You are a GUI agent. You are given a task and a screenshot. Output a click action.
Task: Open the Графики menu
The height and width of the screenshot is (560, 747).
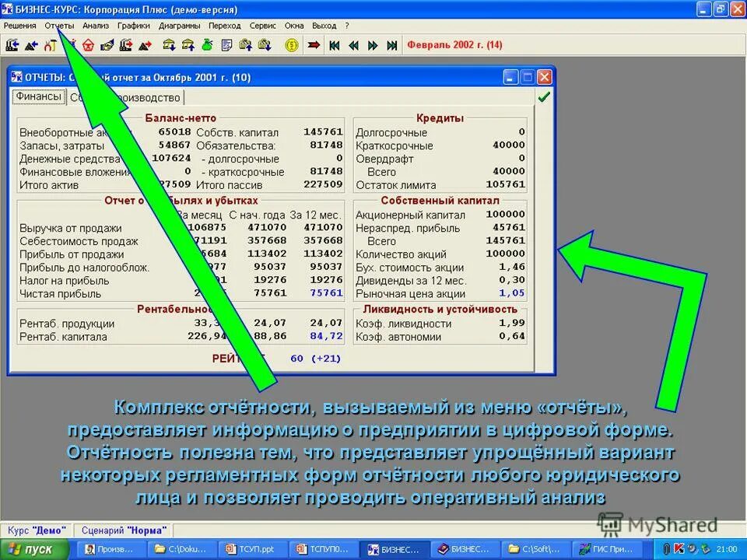point(134,26)
